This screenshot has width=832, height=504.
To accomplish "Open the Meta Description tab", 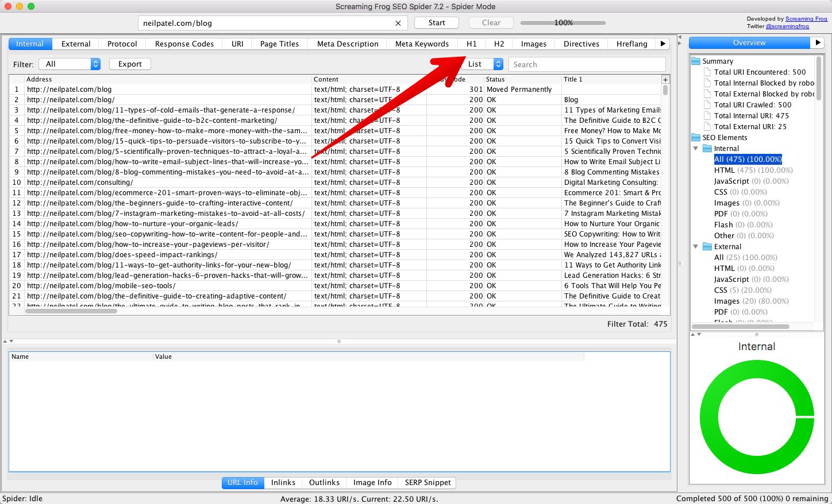I will (x=348, y=44).
